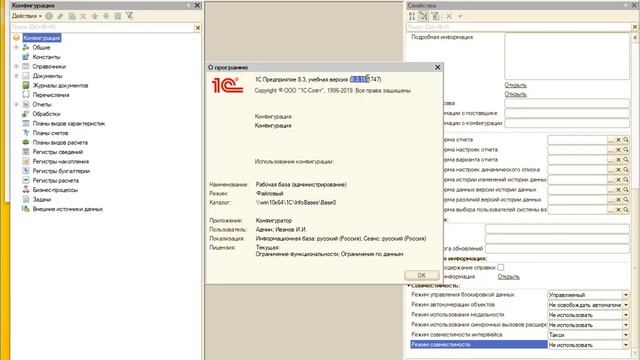Click magnifier in форма настроек динамического списка row
640x360 pixels.
pos(626,170)
